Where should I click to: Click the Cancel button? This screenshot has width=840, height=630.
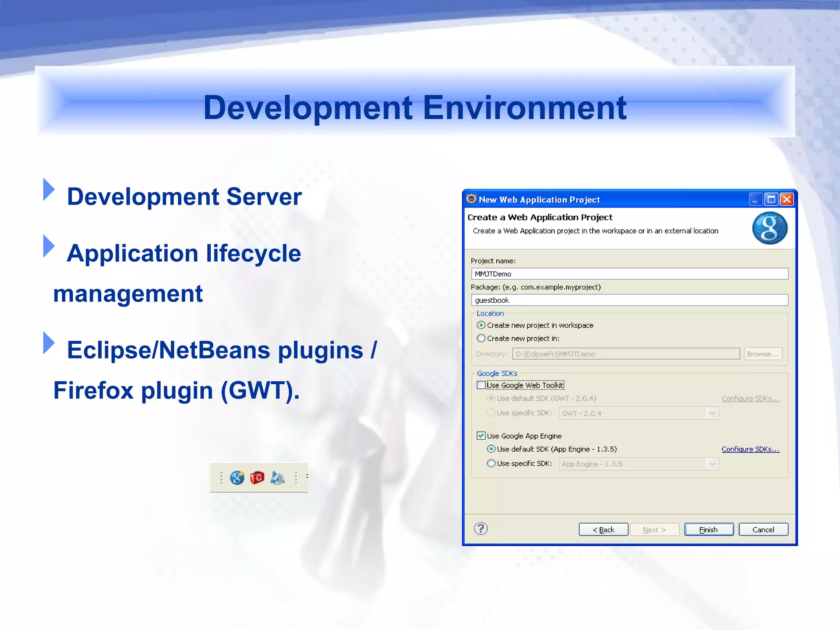[763, 530]
